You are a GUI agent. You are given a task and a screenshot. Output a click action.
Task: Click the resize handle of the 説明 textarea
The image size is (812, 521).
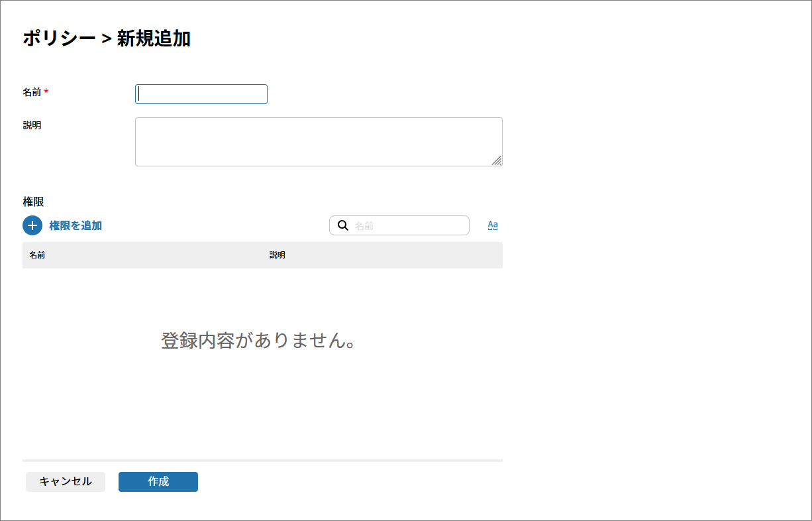click(x=497, y=160)
